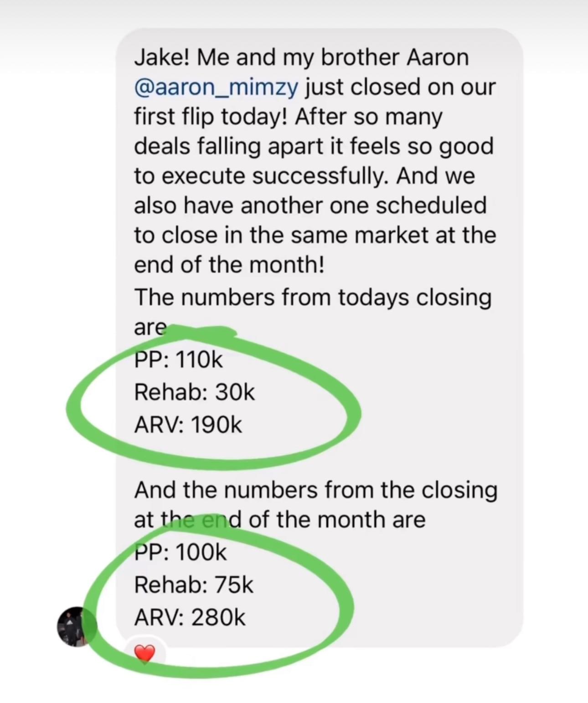Click "of the month are" text
Screen dimensions: 588x703
(337, 520)
